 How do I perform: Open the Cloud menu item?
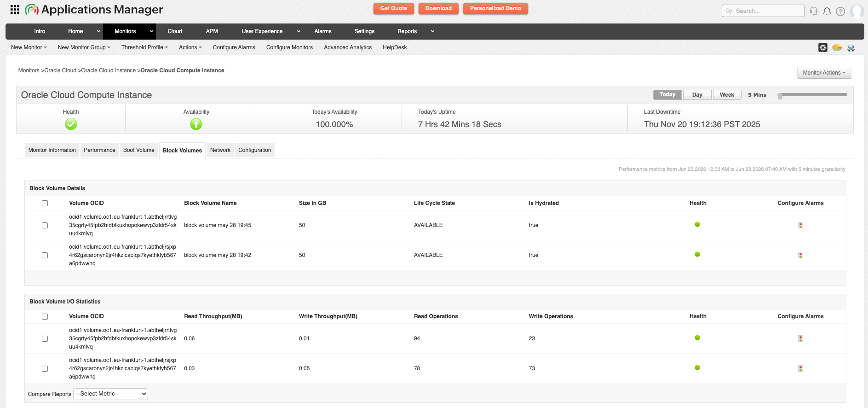[175, 31]
